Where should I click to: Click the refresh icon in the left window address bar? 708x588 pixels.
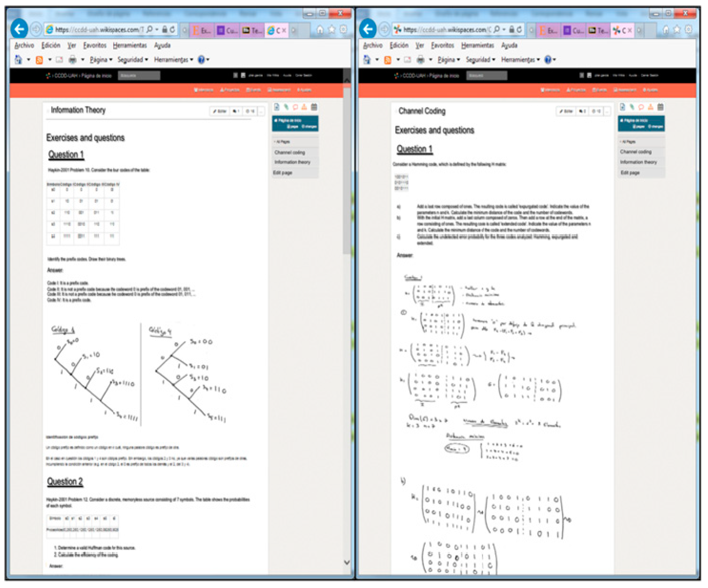point(173,30)
